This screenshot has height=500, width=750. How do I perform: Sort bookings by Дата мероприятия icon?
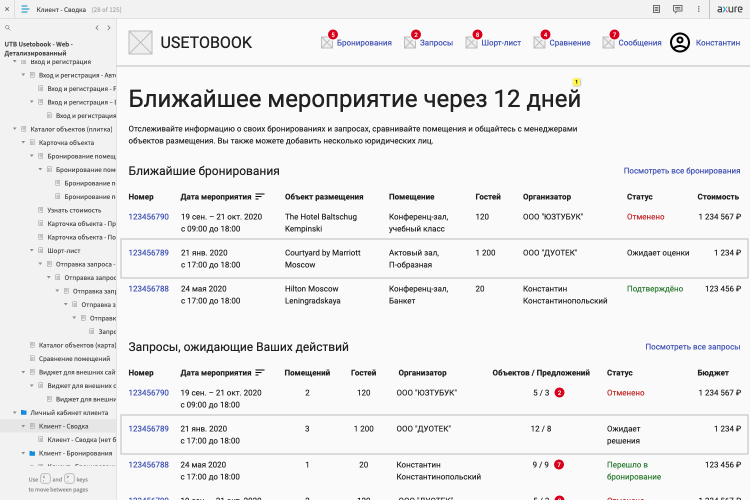[260, 197]
